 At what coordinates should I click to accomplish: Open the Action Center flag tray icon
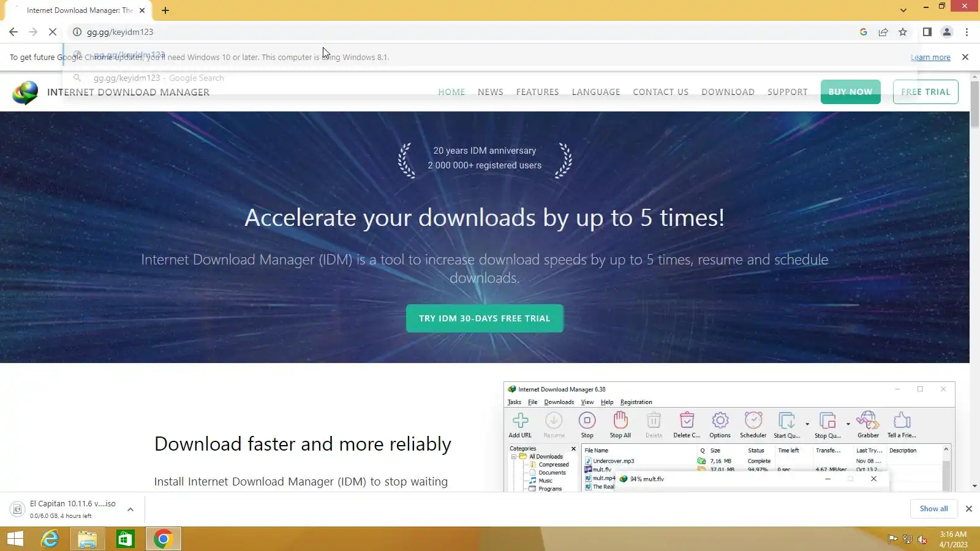(x=892, y=539)
